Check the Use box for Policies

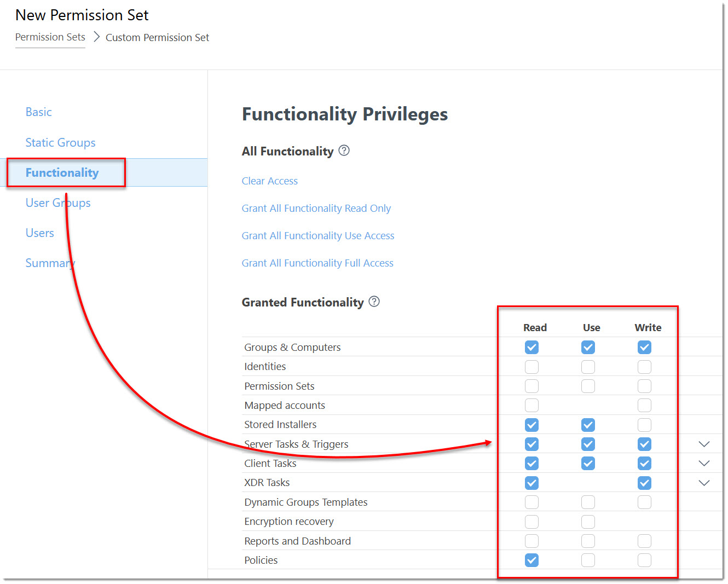pos(588,560)
